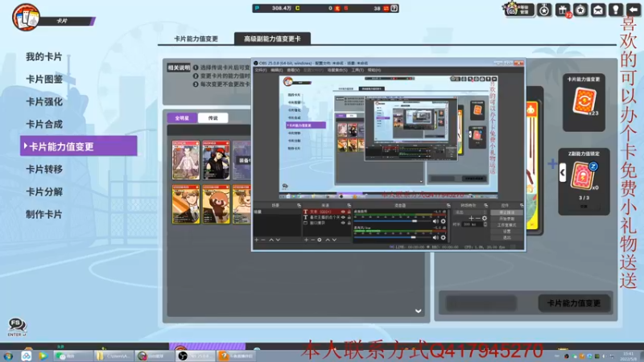
Task: Click Windows Start orb on taskbar
Action: 8,356
